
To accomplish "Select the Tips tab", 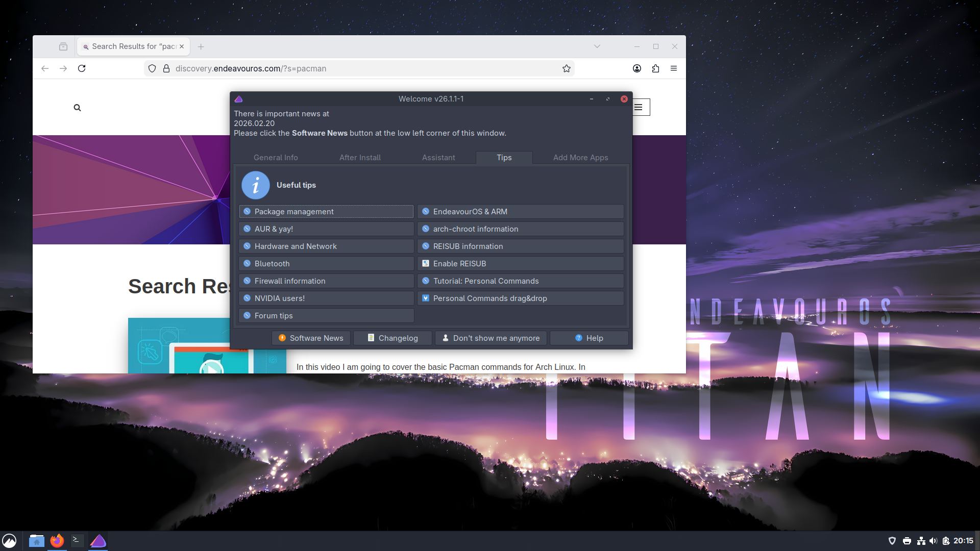I will (x=504, y=158).
